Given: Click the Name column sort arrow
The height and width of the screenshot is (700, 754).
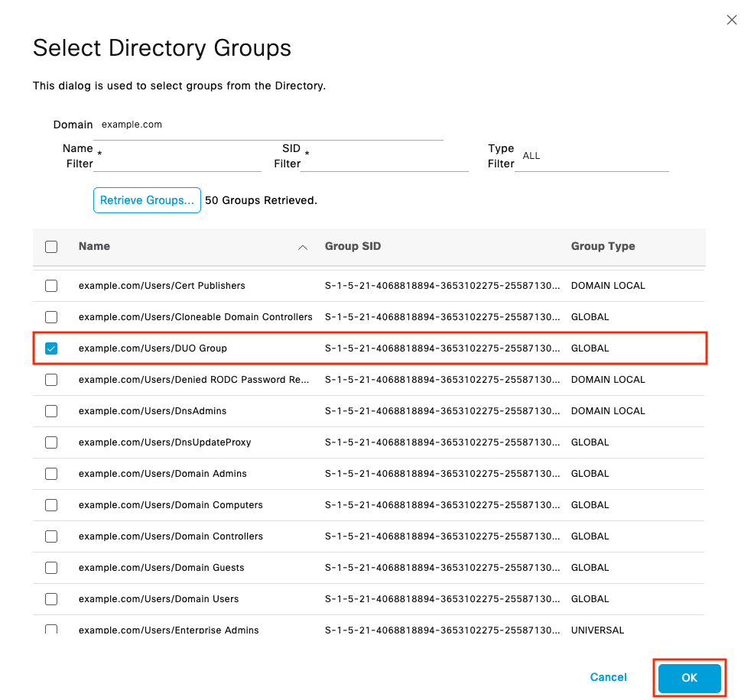Looking at the screenshot, I should tap(303, 247).
